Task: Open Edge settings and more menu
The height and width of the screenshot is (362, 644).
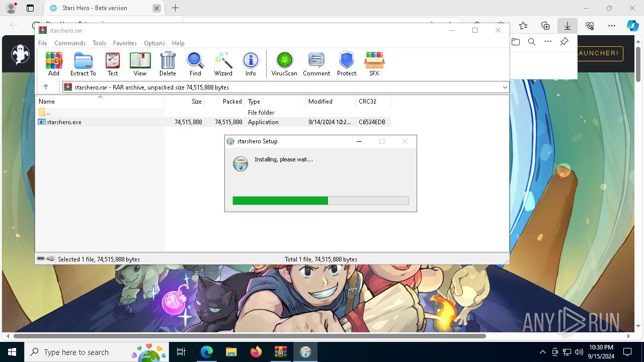Action: click(x=612, y=26)
